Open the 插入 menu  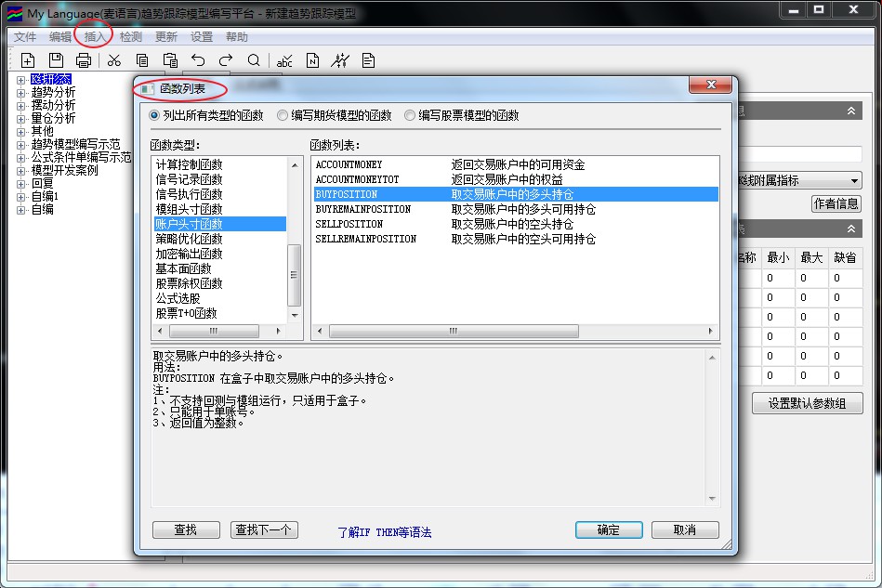point(95,37)
